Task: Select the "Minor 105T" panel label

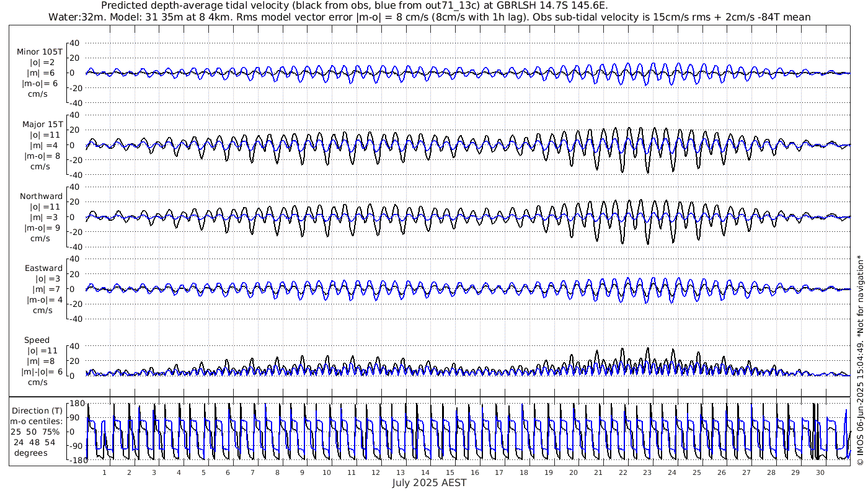Action: [x=40, y=51]
